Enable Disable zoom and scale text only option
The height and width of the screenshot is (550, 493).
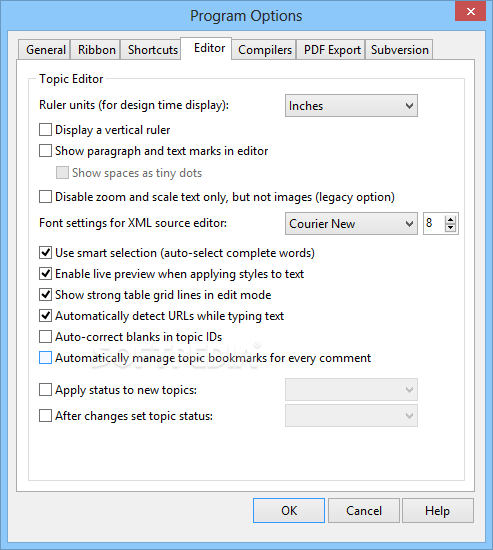45,197
